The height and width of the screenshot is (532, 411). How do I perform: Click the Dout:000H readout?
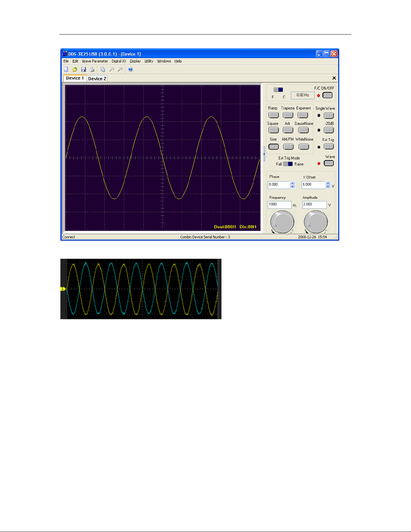click(225, 227)
